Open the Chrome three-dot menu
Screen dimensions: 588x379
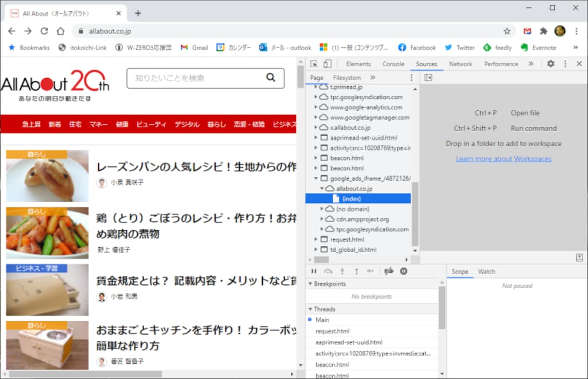click(x=577, y=31)
